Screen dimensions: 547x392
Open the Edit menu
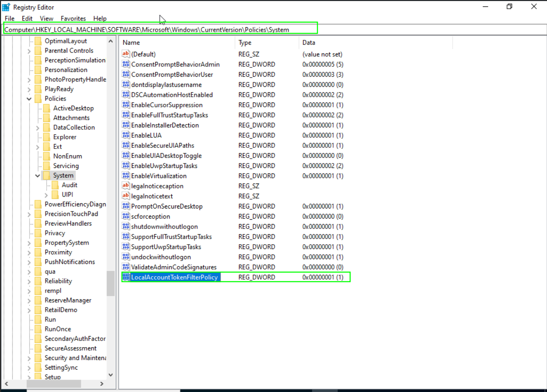pos(27,18)
